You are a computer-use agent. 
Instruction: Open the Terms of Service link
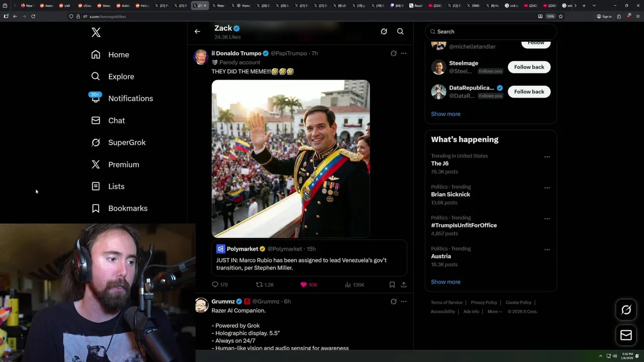click(446, 303)
